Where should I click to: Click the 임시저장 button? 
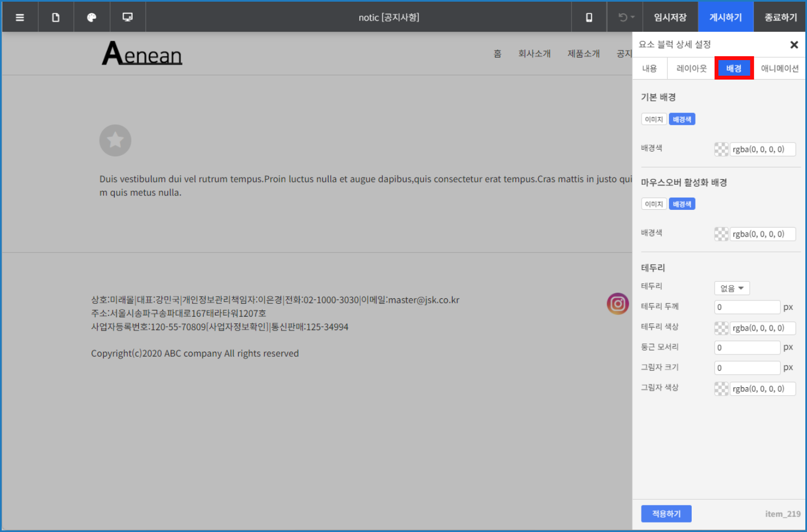670,17
